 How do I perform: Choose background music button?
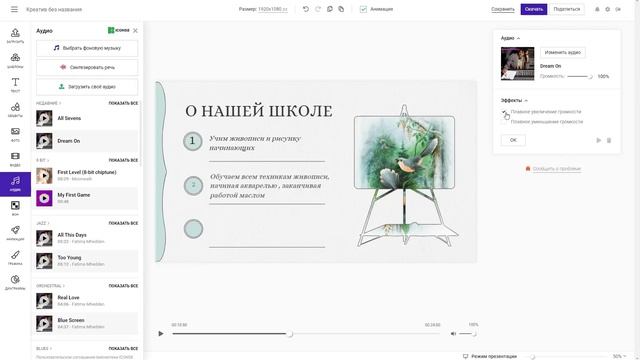point(87,48)
